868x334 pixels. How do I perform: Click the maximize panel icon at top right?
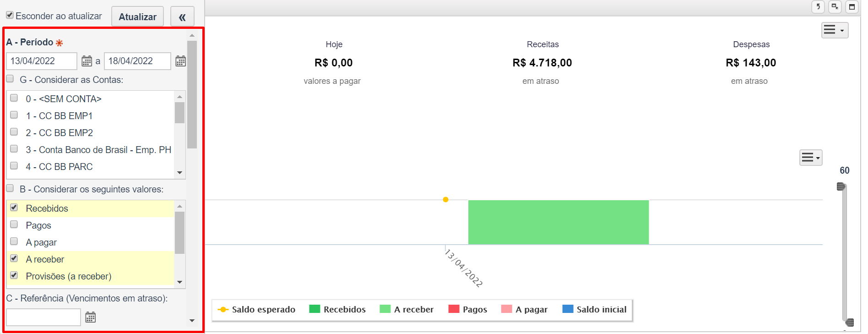coord(852,7)
